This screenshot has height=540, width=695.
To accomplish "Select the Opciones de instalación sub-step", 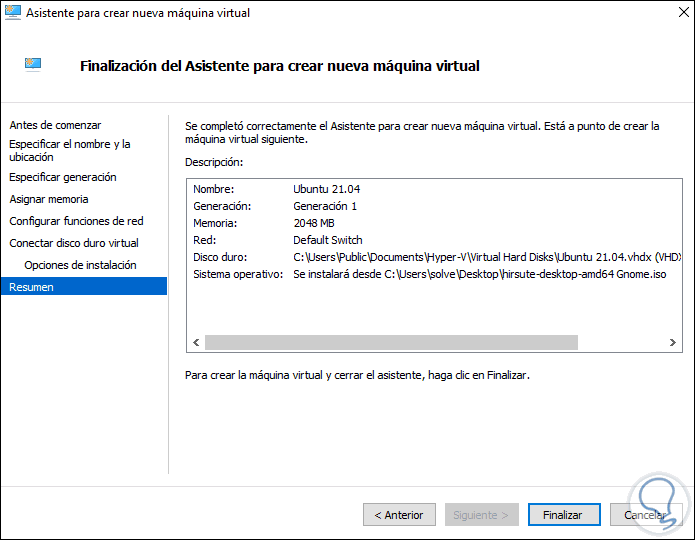I will (x=80, y=265).
